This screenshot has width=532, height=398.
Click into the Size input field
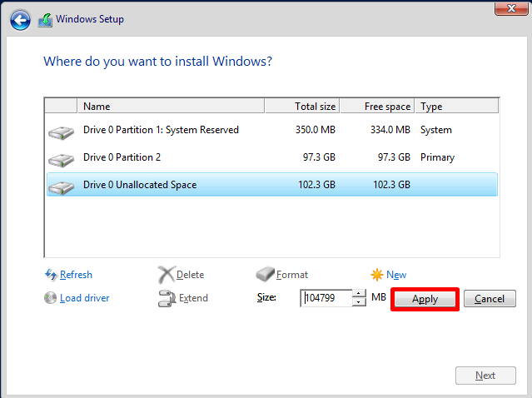tap(326, 298)
